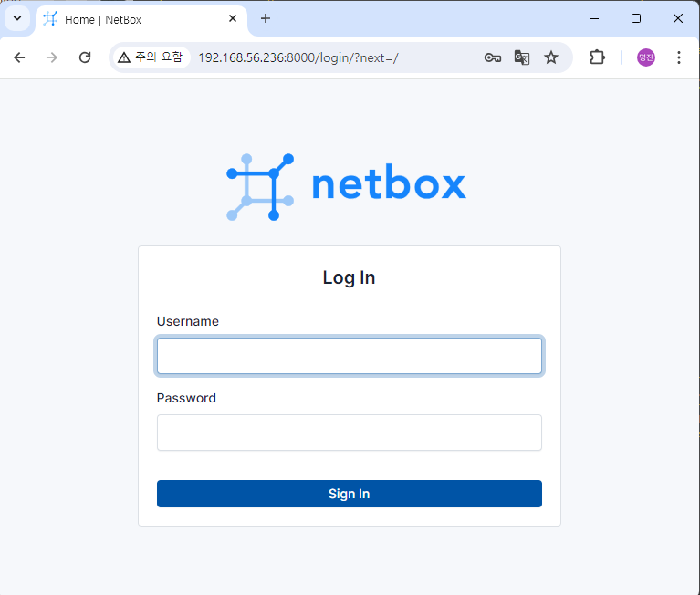Click the Sign In button
Image resolution: width=700 pixels, height=595 pixels.
pos(350,494)
